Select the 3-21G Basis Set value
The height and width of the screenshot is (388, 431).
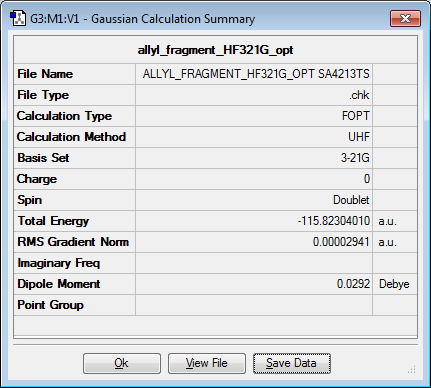point(254,158)
